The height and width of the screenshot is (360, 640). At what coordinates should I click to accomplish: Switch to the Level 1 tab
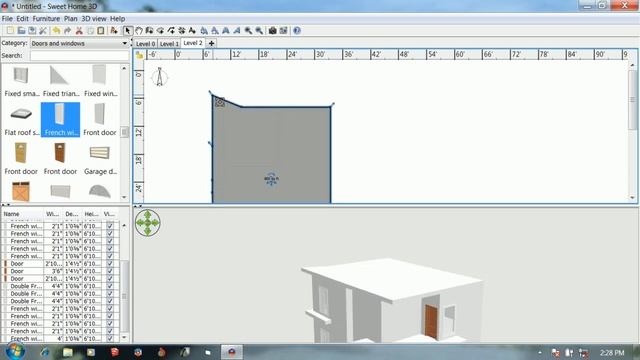[169, 44]
